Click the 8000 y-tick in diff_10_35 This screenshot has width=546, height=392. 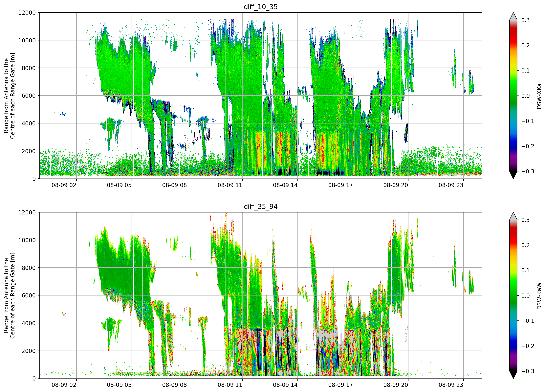pyautogui.click(x=29, y=68)
